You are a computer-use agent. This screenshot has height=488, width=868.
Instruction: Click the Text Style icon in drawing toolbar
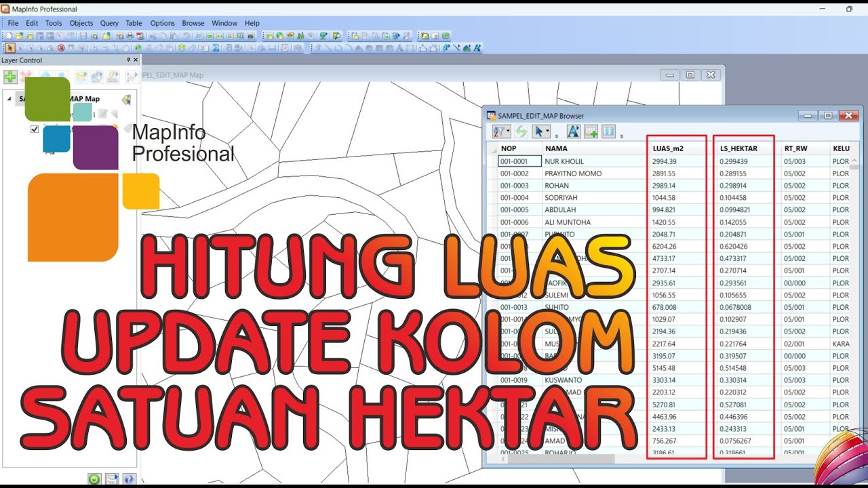click(x=477, y=47)
